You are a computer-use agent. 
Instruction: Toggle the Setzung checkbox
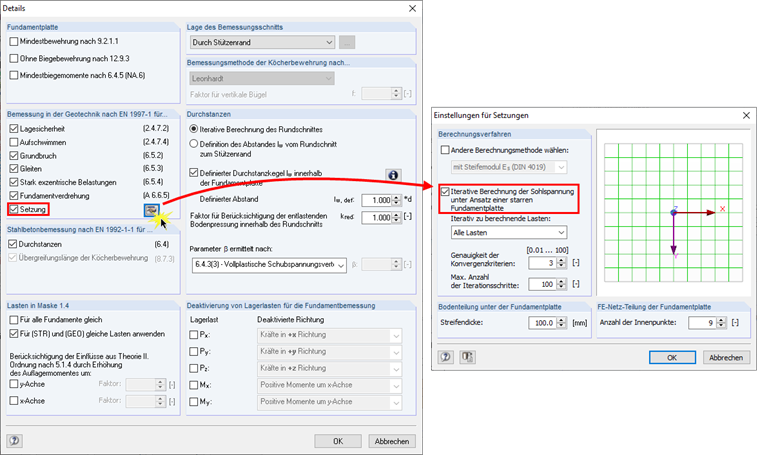pos(14,209)
